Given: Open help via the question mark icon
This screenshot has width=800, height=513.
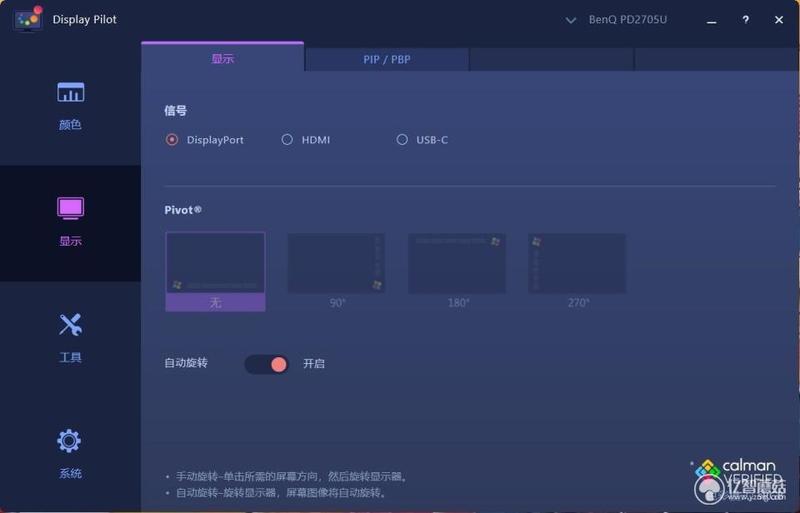Looking at the screenshot, I should tap(745, 19).
